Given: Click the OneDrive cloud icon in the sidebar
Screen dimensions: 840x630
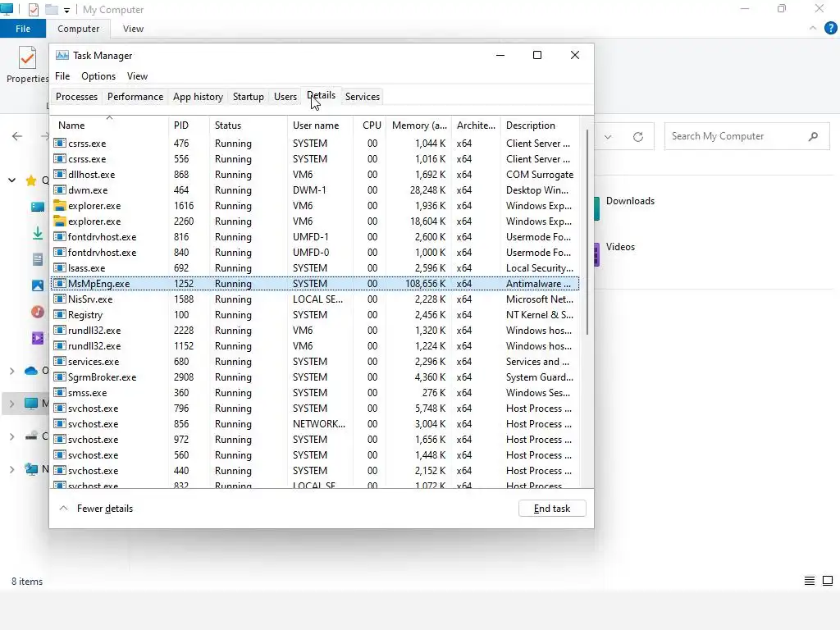Looking at the screenshot, I should 31,371.
